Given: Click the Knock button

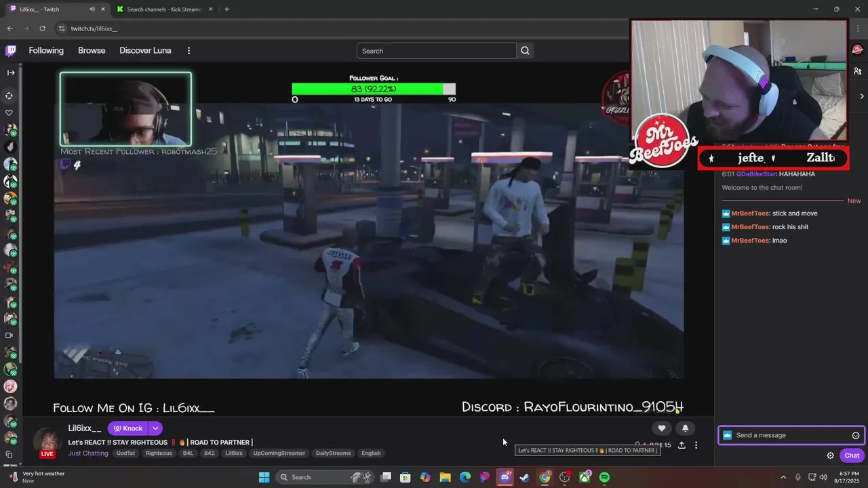Looking at the screenshot, I should coord(127,428).
